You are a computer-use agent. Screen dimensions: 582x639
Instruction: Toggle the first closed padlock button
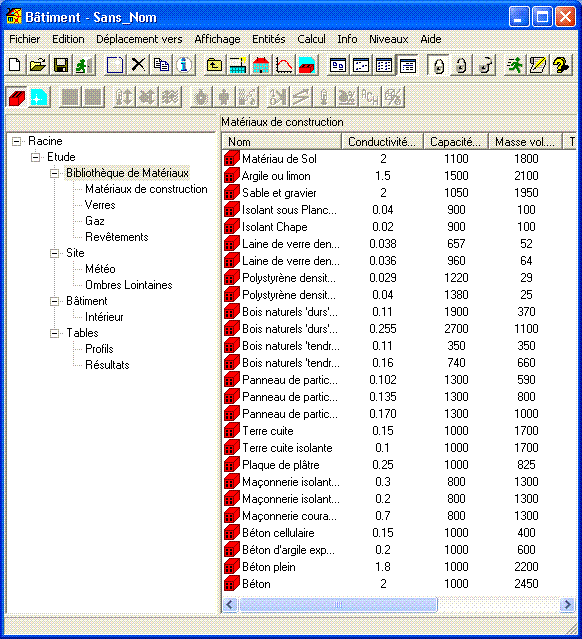click(438, 65)
